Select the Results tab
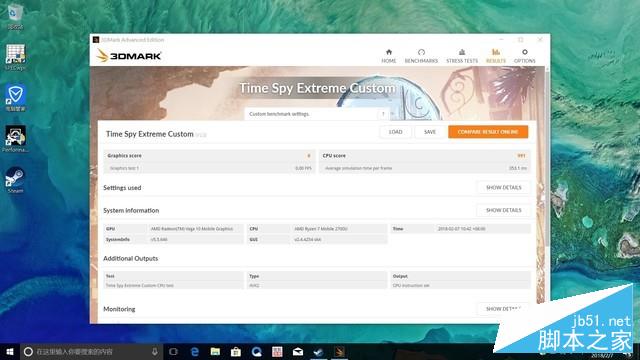The height and width of the screenshot is (360, 640). [496, 56]
